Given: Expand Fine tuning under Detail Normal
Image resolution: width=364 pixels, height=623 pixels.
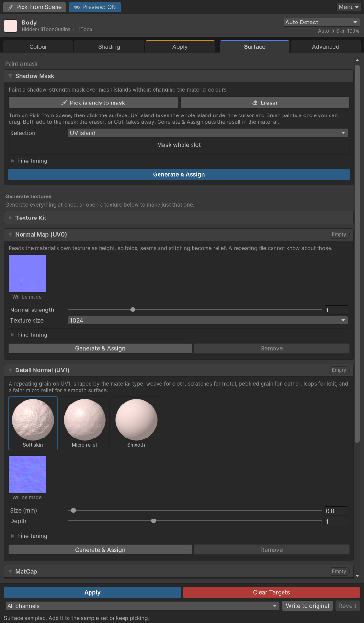Looking at the screenshot, I should click(29, 536).
